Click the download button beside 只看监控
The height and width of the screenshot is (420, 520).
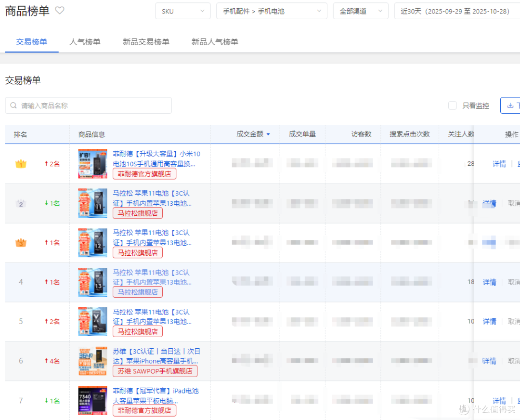tap(510, 105)
